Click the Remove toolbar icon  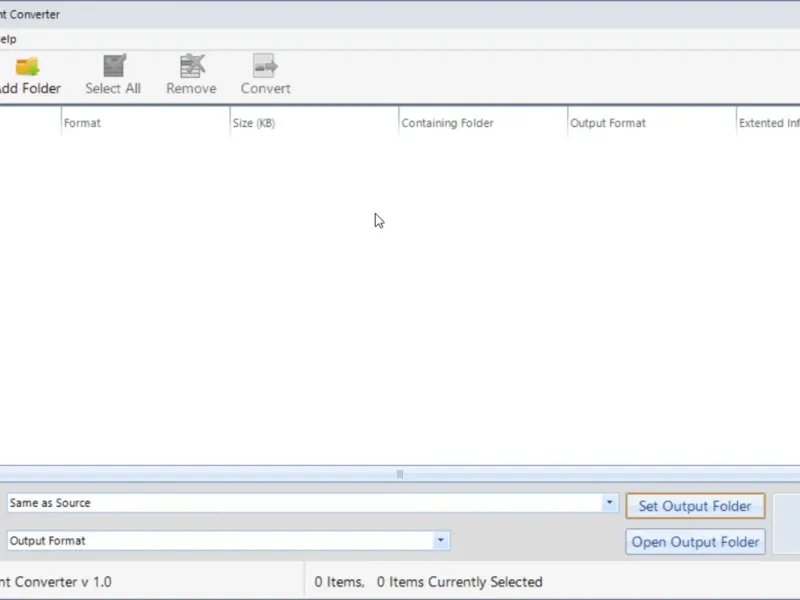tap(192, 66)
